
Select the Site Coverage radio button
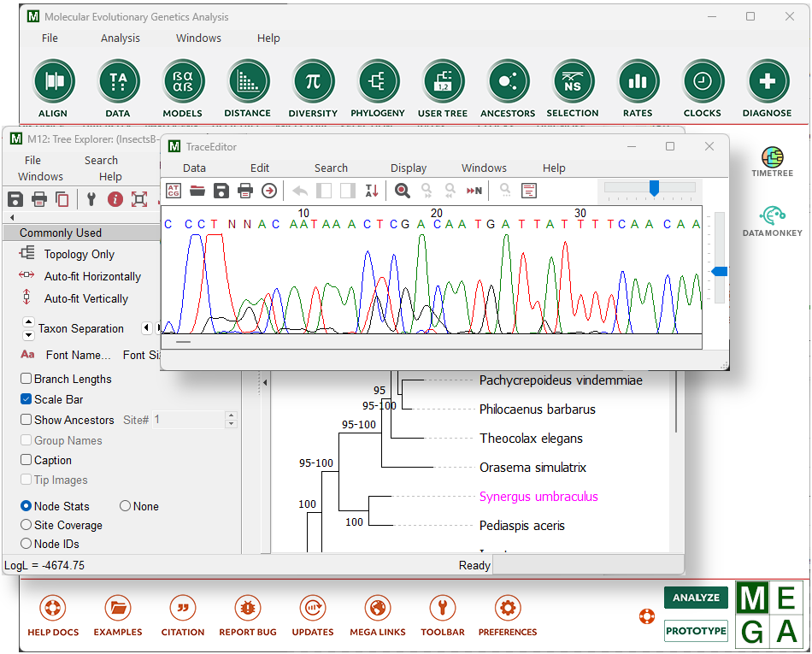[26, 525]
